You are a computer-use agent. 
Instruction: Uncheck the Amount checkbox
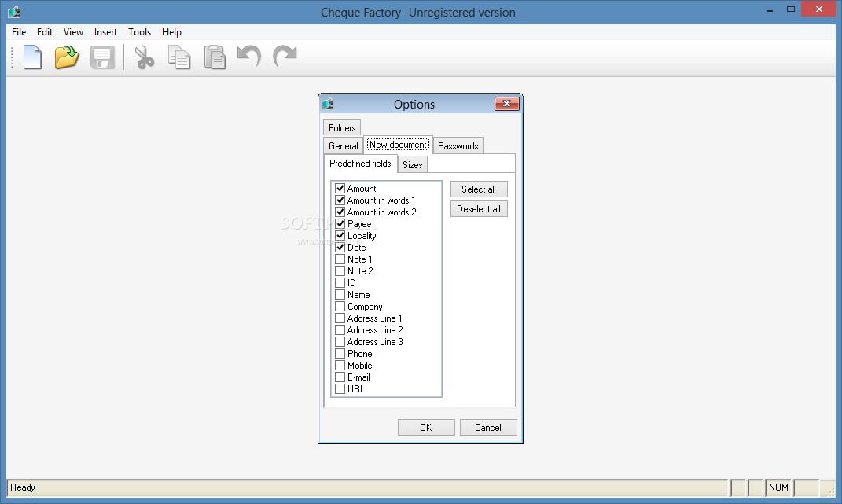tap(340, 189)
